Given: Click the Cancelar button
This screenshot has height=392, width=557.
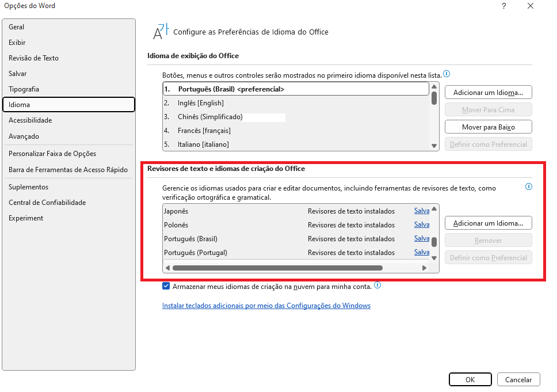Looking at the screenshot, I should click(518, 379).
